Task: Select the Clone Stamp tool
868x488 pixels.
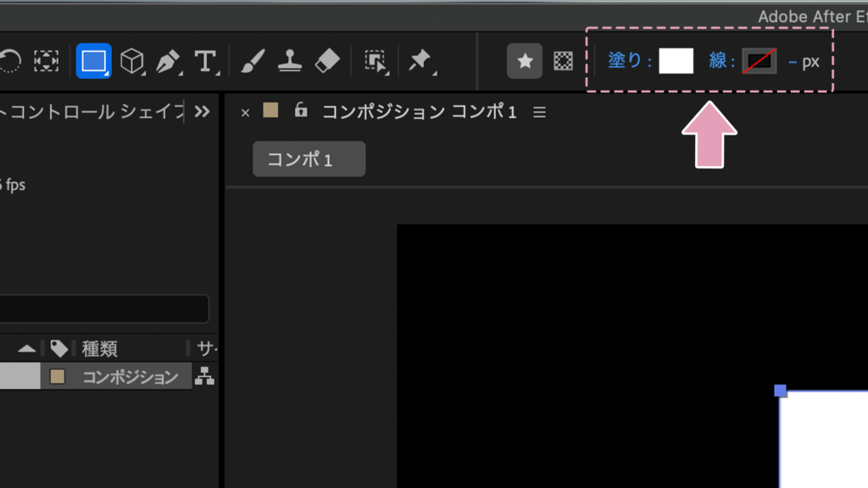Action: point(290,61)
